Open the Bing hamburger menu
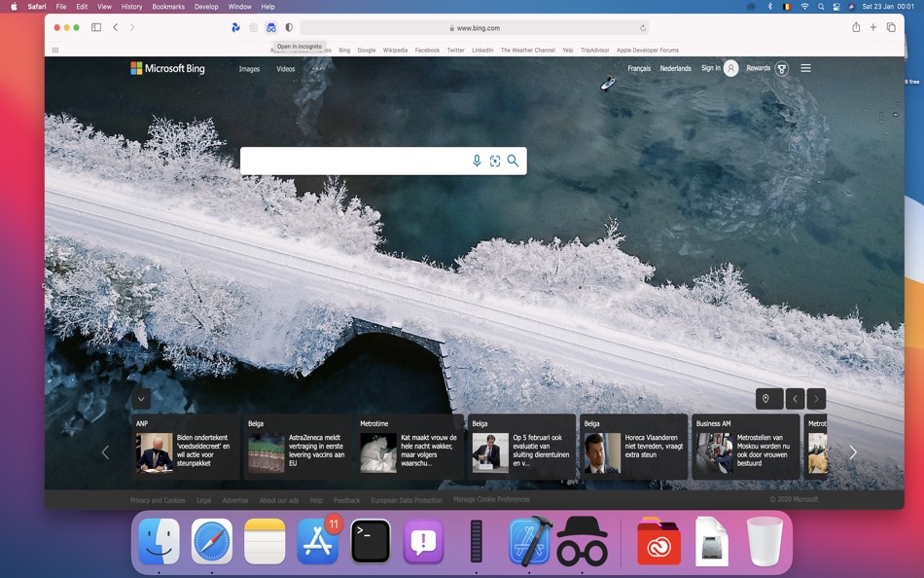The height and width of the screenshot is (578, 924). pyautogui.click(x=805, y=68)
